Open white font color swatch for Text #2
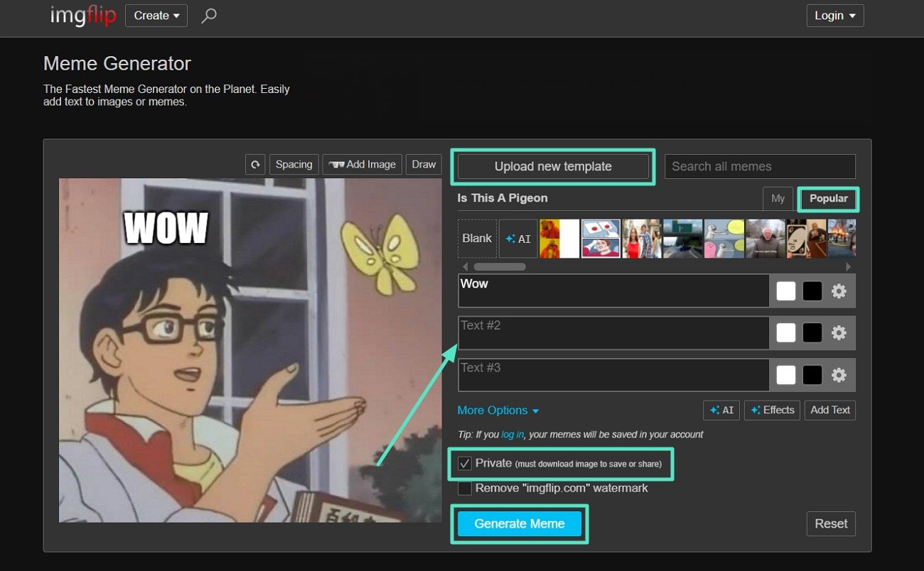Viewport: 924px width, 571px height. click(786, 333)
